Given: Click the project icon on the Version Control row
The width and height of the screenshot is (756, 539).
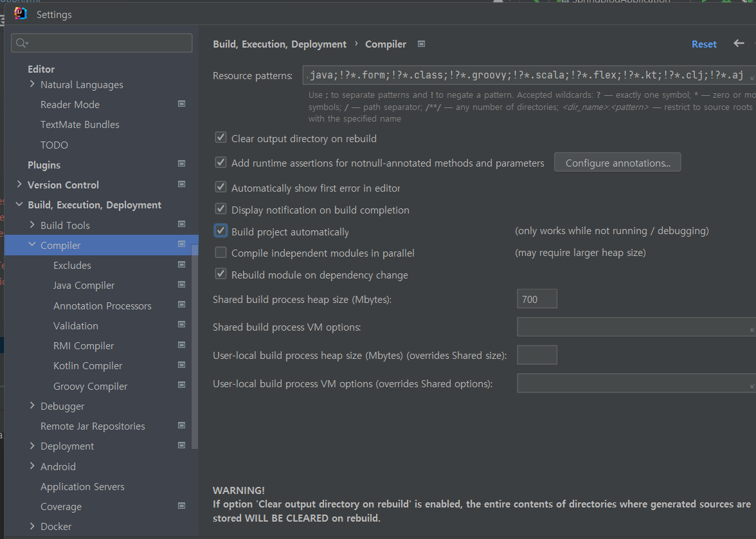Looking at the screenshot, I should point(182,185).
